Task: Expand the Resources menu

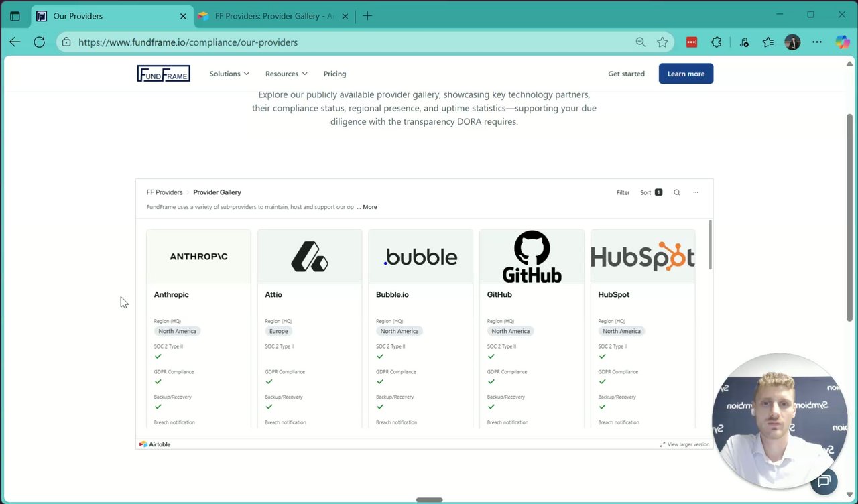Action: (x=286, y=74)
